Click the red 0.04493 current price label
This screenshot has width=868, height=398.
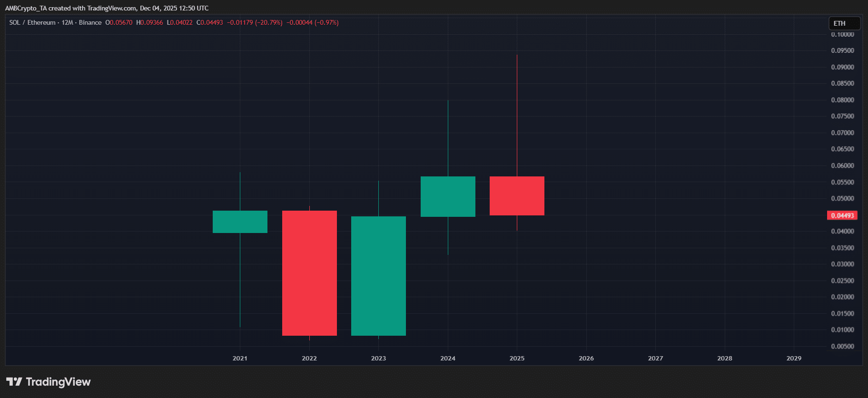tap(842, 215)
